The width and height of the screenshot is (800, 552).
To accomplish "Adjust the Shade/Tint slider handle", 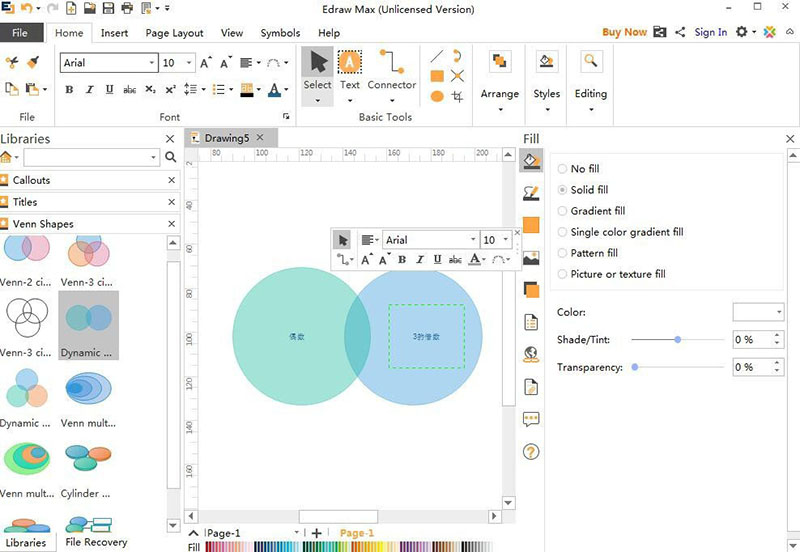I will [x=678, y=340].
